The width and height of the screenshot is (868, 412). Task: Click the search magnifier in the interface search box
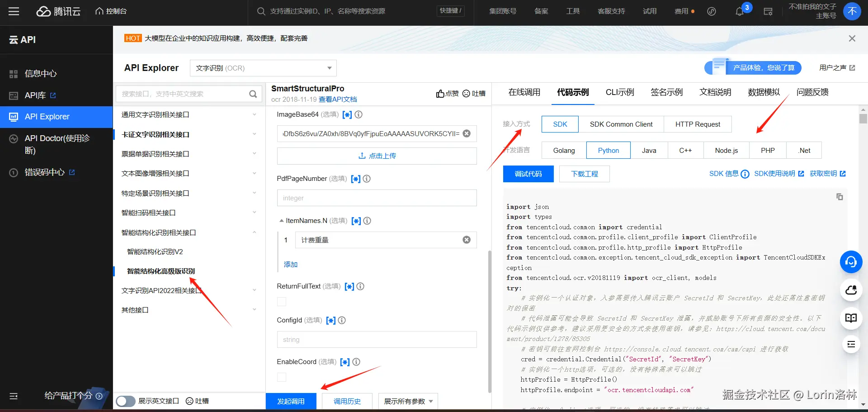pyautogui.click(x=253, y=94)
